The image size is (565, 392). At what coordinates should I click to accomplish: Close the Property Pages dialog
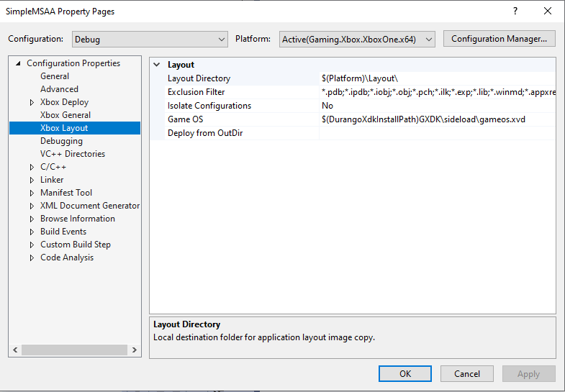tap(548, 12)
